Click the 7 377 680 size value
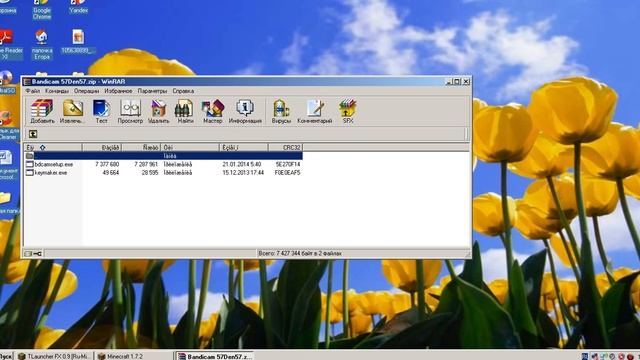 tap(107, 164)
